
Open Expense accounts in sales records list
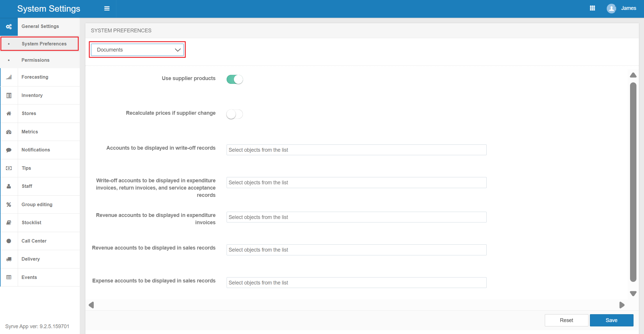point(356,283)
